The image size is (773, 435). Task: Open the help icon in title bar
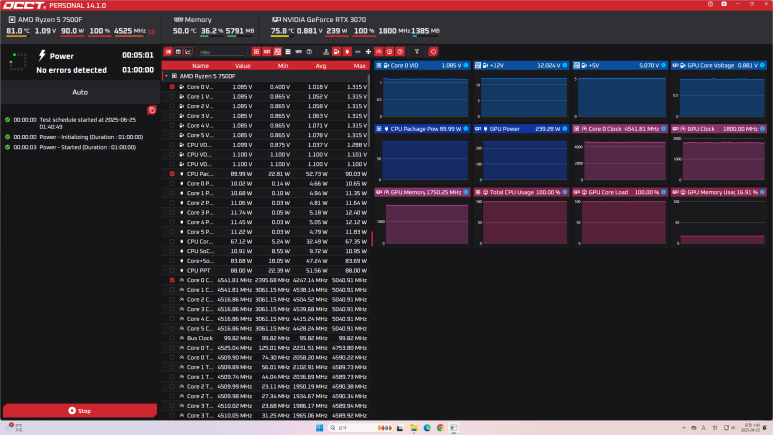pyautogui.click(x=710, y=4)
